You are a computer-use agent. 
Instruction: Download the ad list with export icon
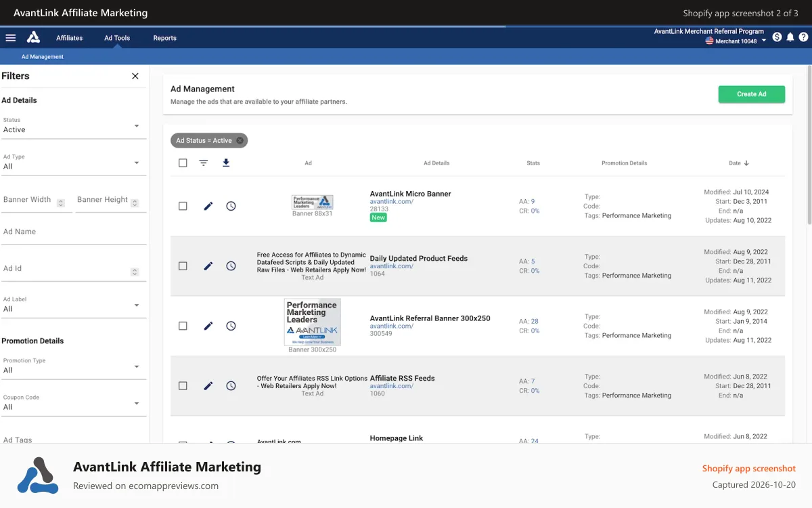(x=226, y=163)
